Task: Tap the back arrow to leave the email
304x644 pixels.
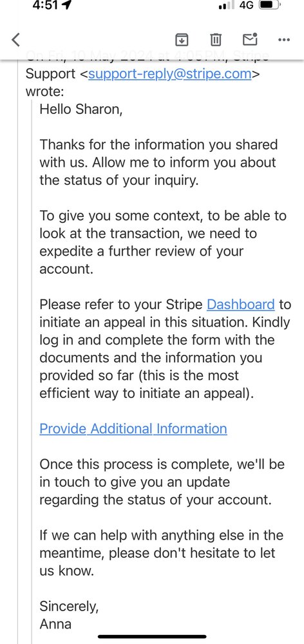Action: (x=15, y=39)
